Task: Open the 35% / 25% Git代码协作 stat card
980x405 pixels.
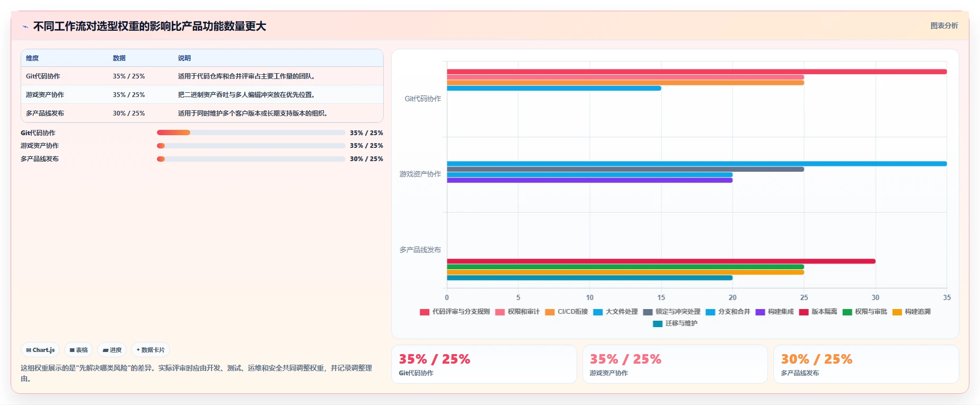Action: (x=484, y=364)
